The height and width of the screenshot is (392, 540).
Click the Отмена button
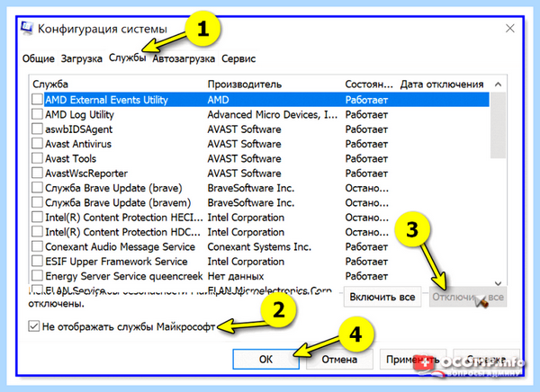pyautogui.click(x=339, y=359)
